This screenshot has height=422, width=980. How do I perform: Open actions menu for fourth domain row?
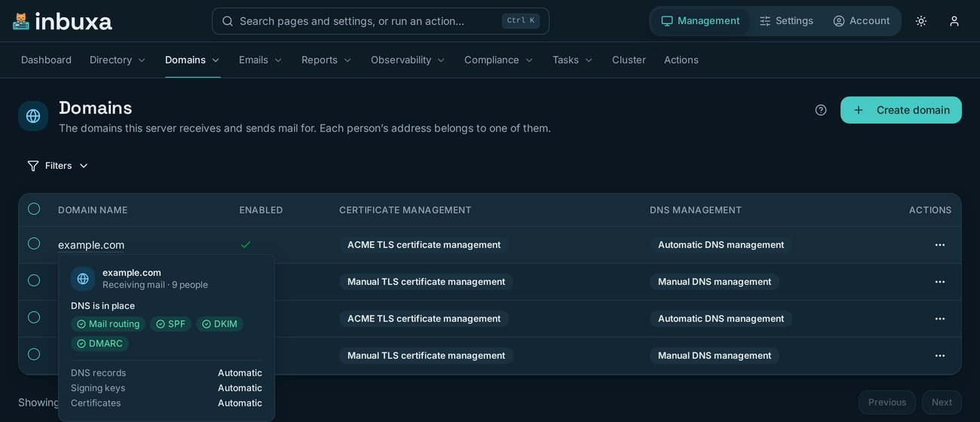940,356
